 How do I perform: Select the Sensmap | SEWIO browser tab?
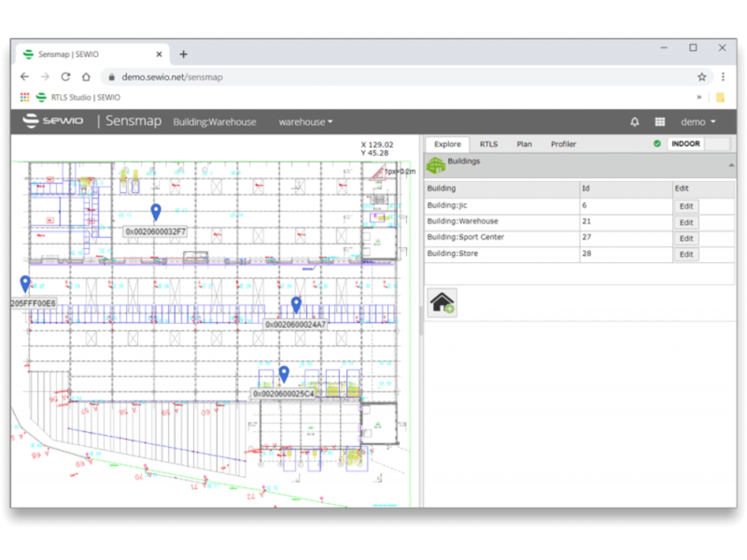coord(92,54)
